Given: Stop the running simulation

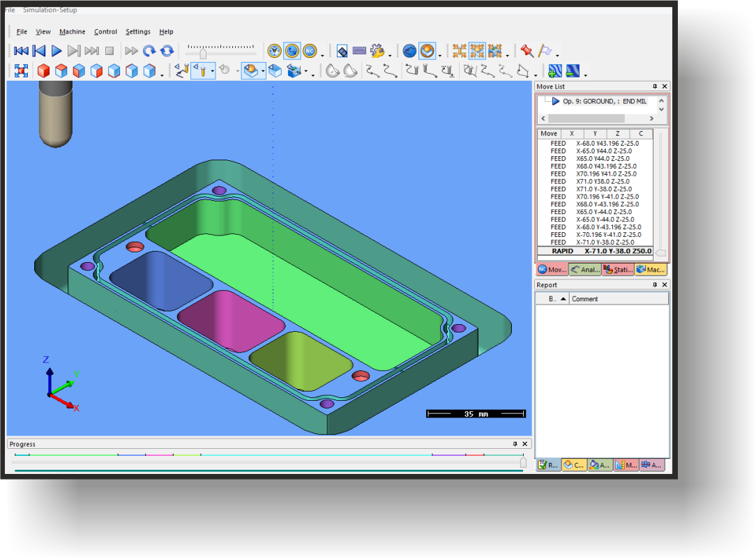Looking at the screenshot, I should pos(109,51).
